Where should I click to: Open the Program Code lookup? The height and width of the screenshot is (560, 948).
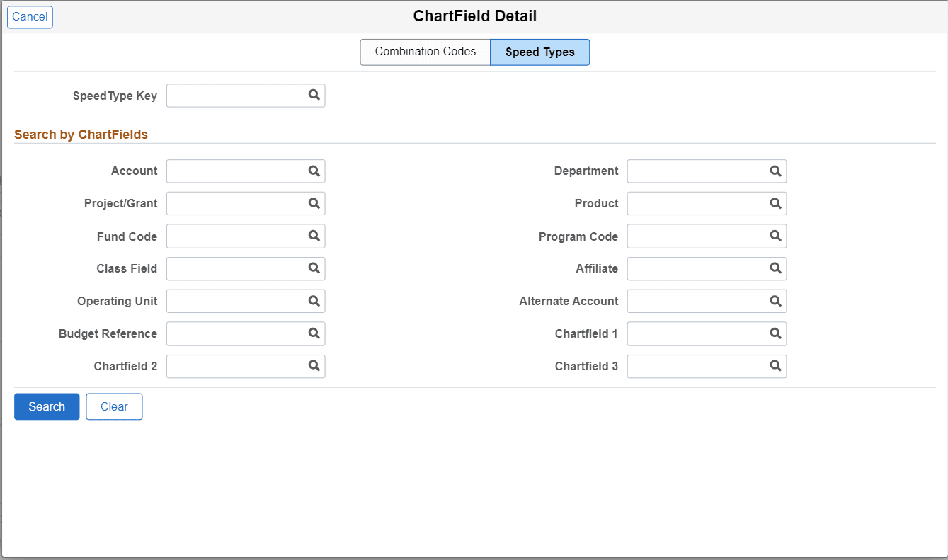click(775, 236)
